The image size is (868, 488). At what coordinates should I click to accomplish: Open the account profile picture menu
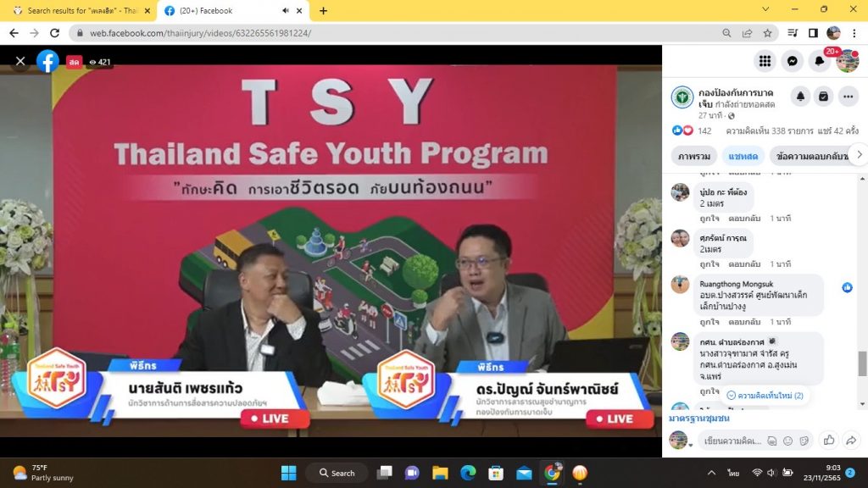[848, 61]
